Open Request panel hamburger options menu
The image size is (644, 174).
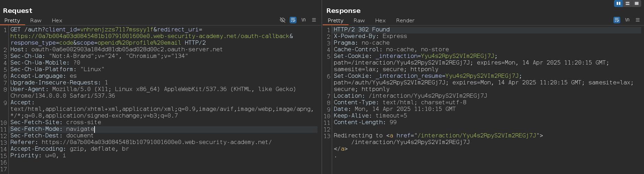[314, 20]
